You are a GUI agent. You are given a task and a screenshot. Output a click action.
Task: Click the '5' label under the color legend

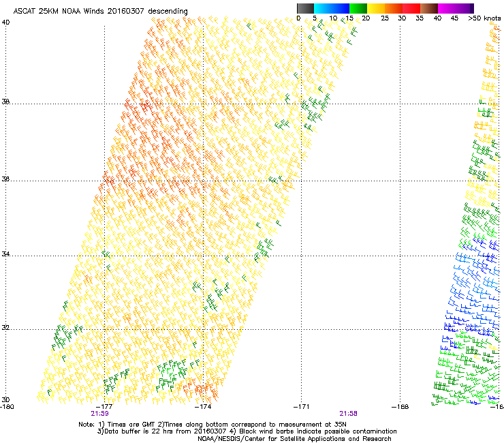tap(315, 18)
